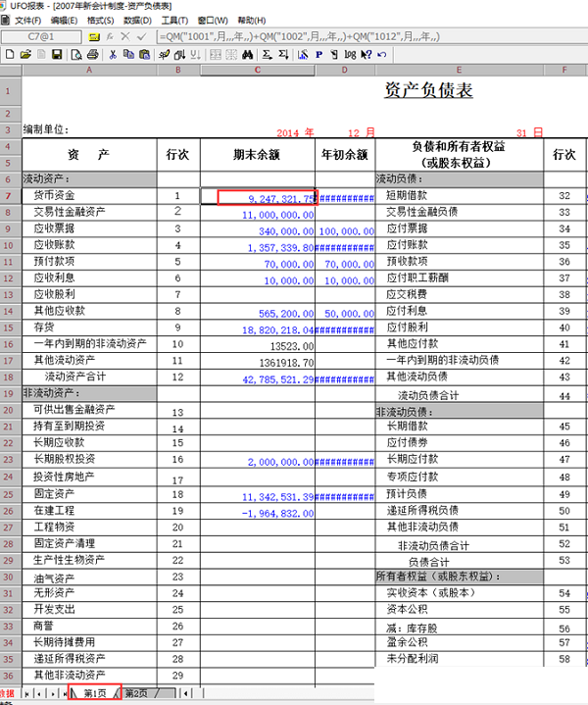The height and width of the screenshot is (705, 588).
Task: Open the chart icon in the toolbar
Action: tap(303, 54)
